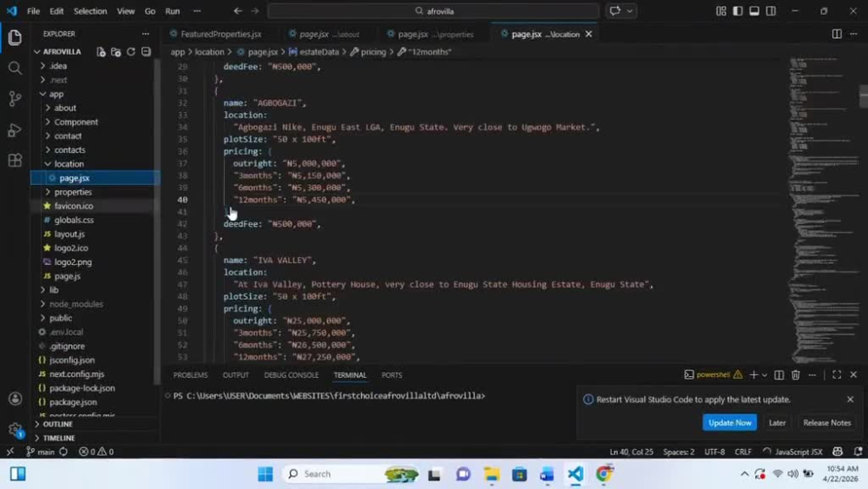Switch to the DEBUG CONSOLE tab
Viewport: 868px width, 489px height.
[x=291, y=375]
